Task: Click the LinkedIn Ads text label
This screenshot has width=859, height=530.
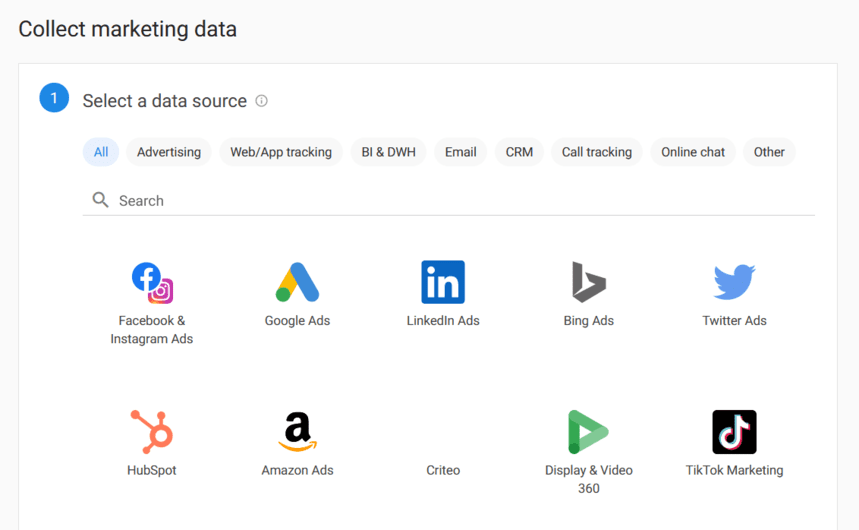Action: tap(443, 321)
